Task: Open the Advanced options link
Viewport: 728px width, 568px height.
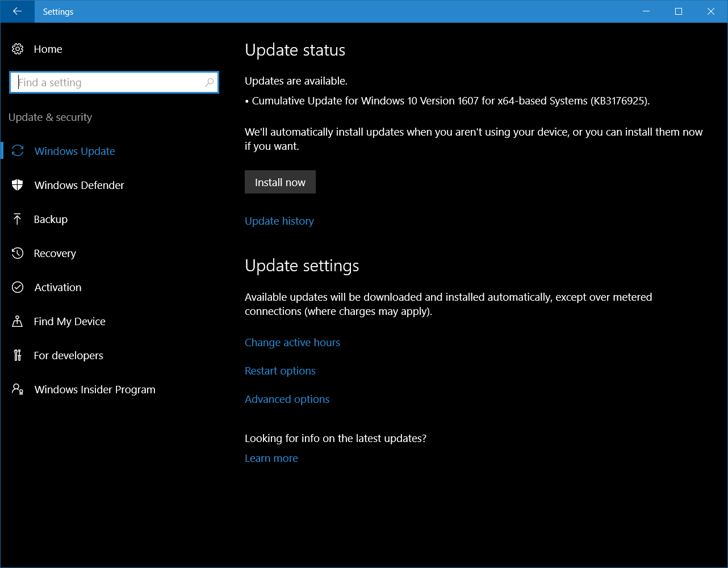Action: click(x=287, y=399)
